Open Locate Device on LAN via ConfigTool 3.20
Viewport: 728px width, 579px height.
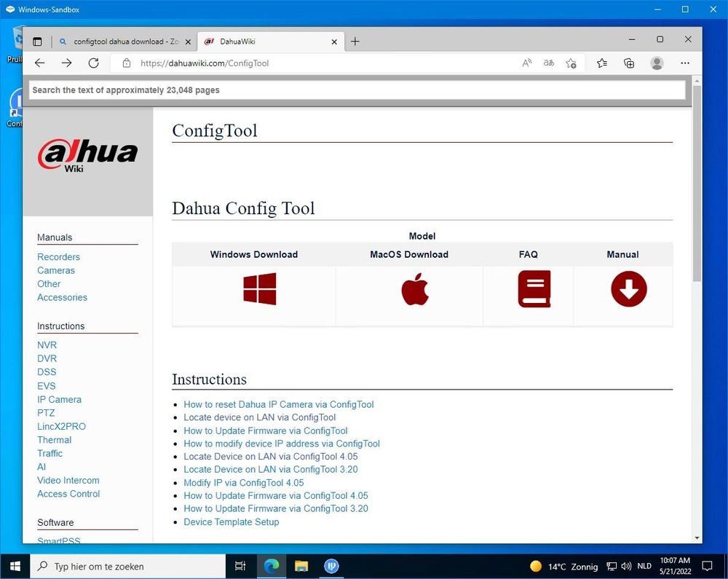pyautogui.click(x=271, y=470)
